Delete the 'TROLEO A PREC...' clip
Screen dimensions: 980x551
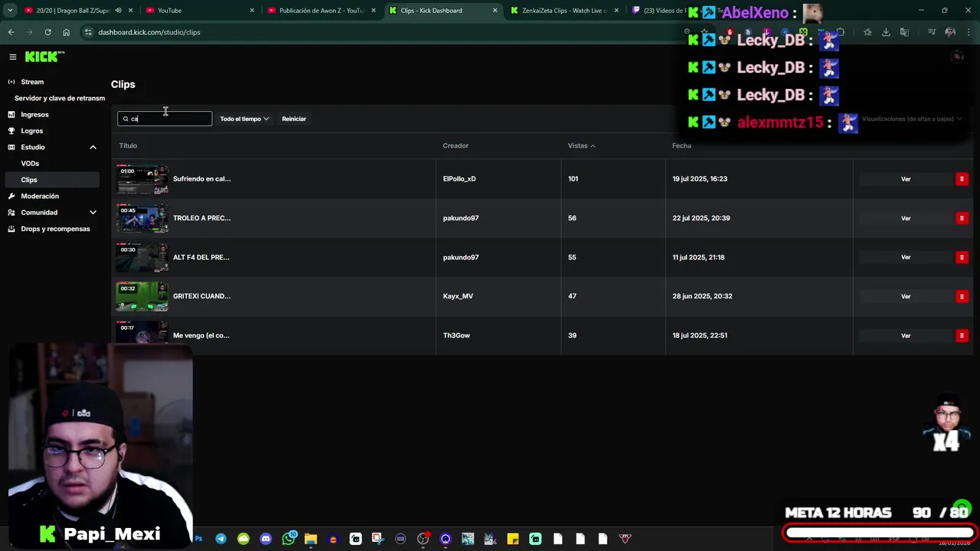(962, 218)
